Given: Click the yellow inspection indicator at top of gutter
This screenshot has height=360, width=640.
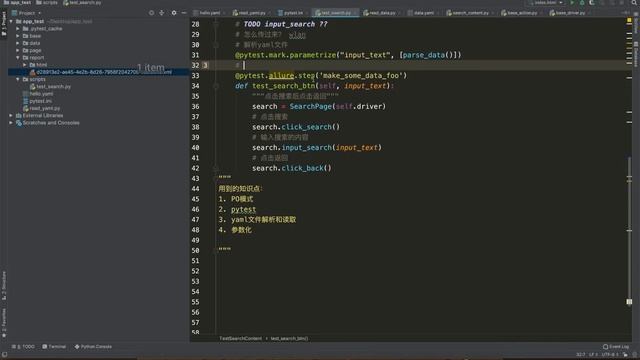Looking at the screenshot, I should (x=629, y=20).
